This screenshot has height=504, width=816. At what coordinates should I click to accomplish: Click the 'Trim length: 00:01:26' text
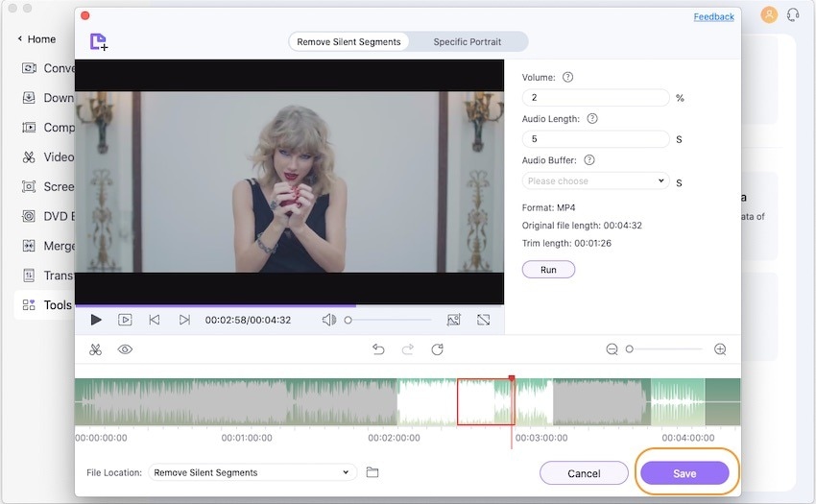click(566, 243)
